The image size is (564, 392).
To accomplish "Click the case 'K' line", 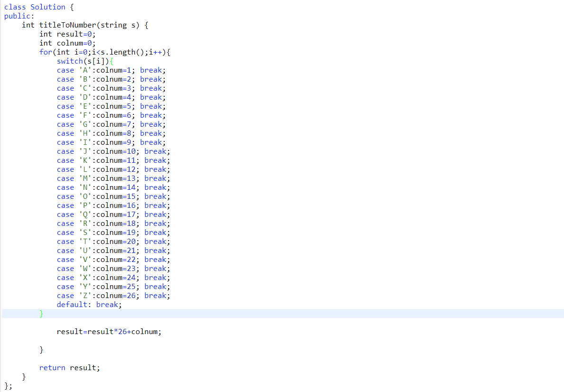I will point(113,160).
